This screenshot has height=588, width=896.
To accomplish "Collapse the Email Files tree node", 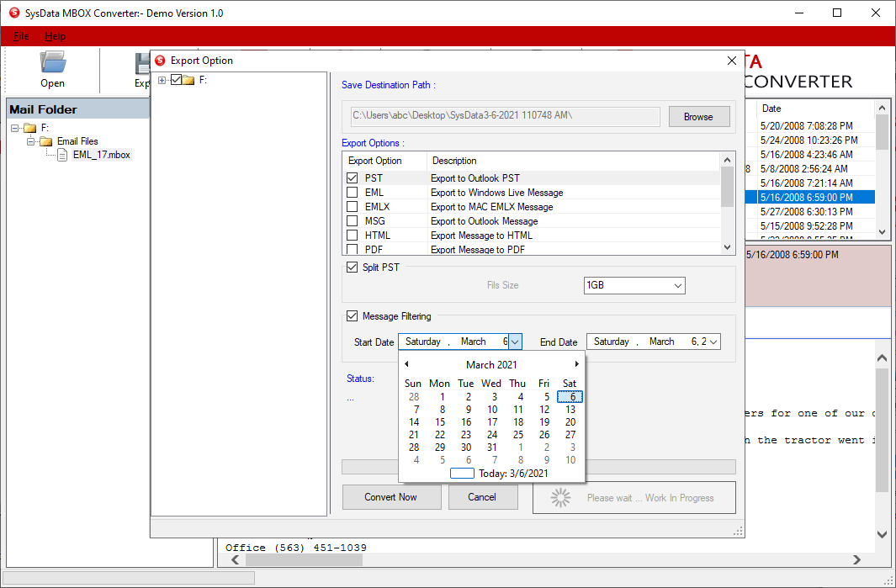I will click(x=31, y=141).
